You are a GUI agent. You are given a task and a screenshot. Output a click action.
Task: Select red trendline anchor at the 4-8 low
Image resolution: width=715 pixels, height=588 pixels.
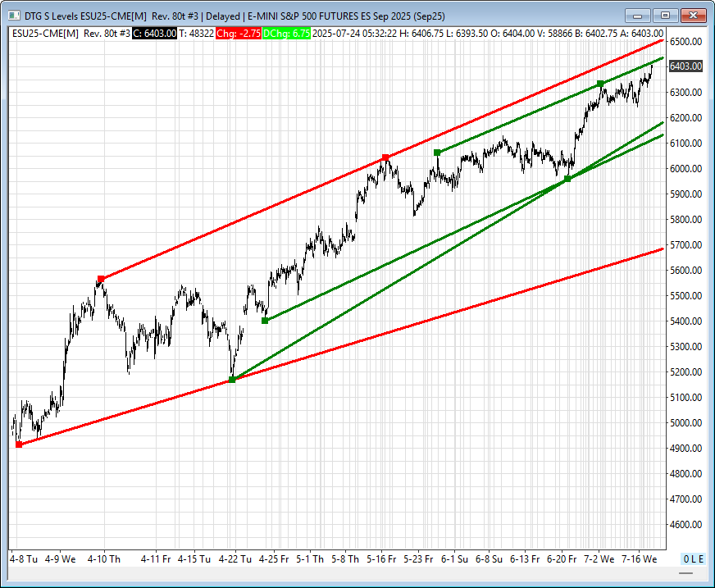coord(19,444)
